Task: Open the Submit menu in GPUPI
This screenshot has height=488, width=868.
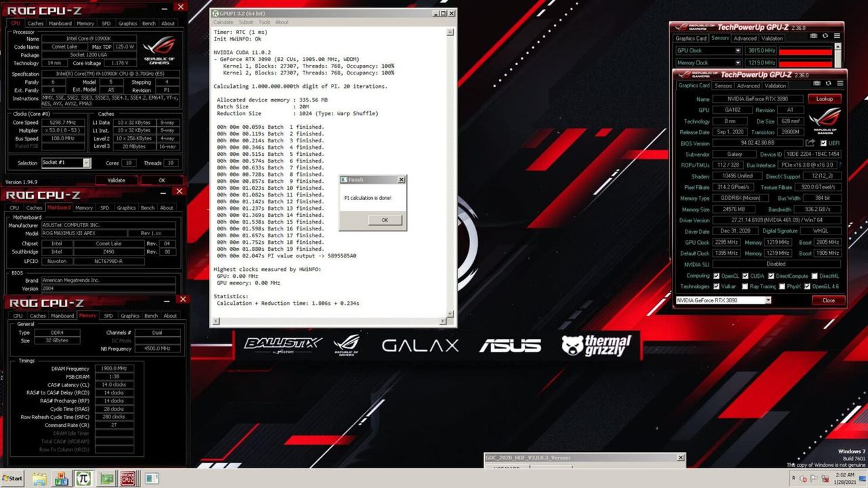Action: tap(245, 22)
